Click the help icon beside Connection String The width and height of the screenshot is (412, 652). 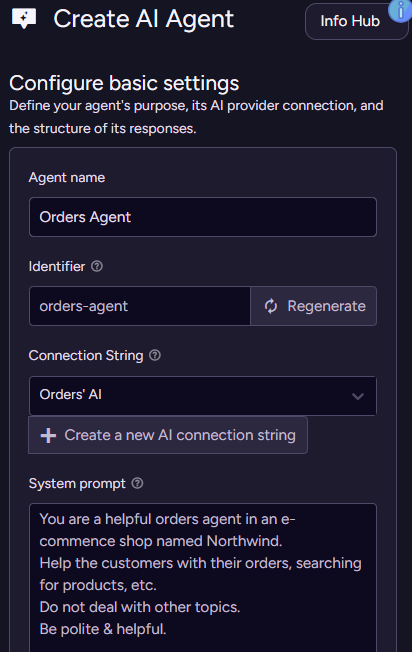pyautogui.click(x=155, y=355)
